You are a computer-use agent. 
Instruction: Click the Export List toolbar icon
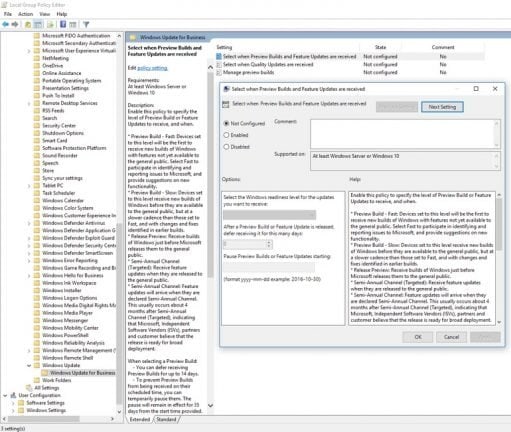point(50,24)
